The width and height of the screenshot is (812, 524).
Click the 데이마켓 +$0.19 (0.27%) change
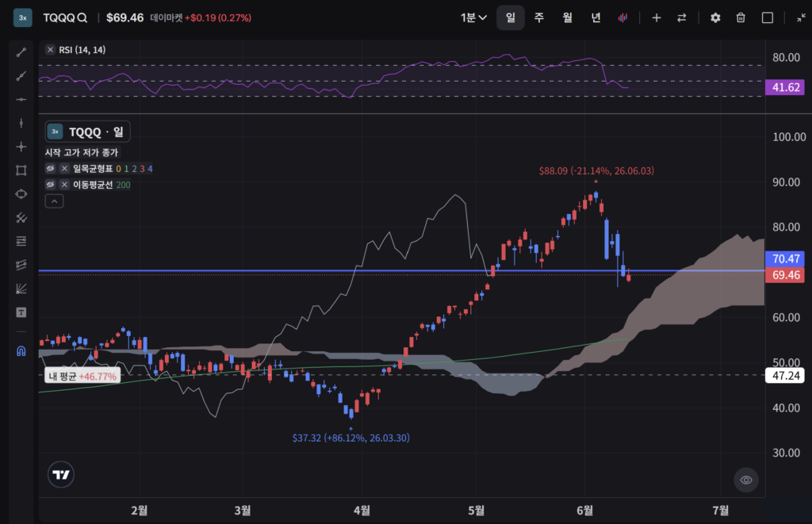click(x=201, y=17)
